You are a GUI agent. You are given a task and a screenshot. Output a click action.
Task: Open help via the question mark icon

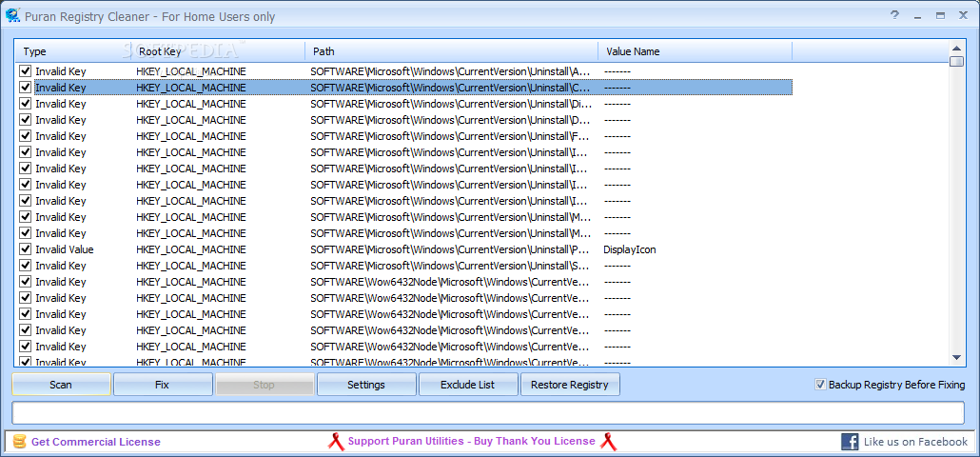click(x=895, y=15)
